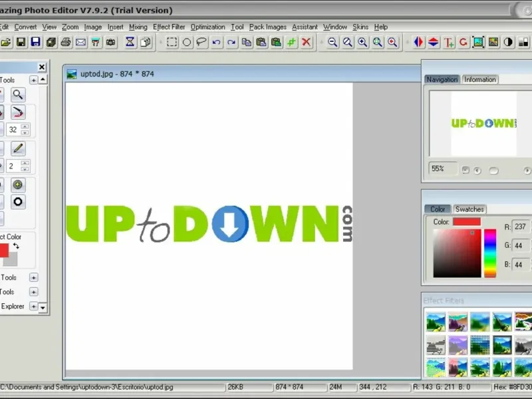
Task: Expand the Tools section below Select Color
Action: coord(33,277)
